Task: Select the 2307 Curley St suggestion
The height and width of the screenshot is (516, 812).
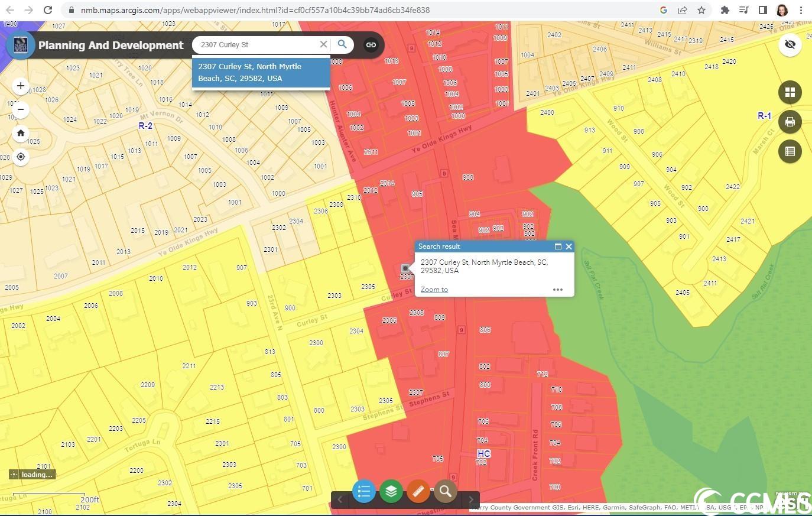Action: [x=261, y=73]
